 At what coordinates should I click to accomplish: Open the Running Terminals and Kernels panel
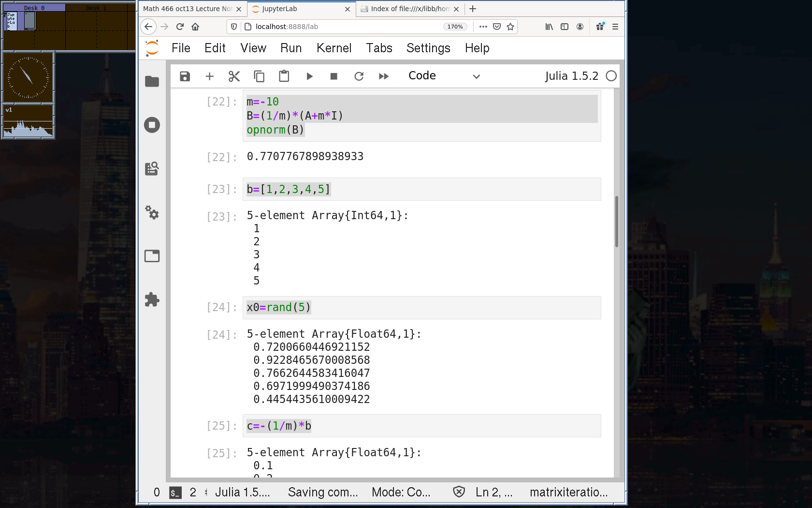point(152,125)
